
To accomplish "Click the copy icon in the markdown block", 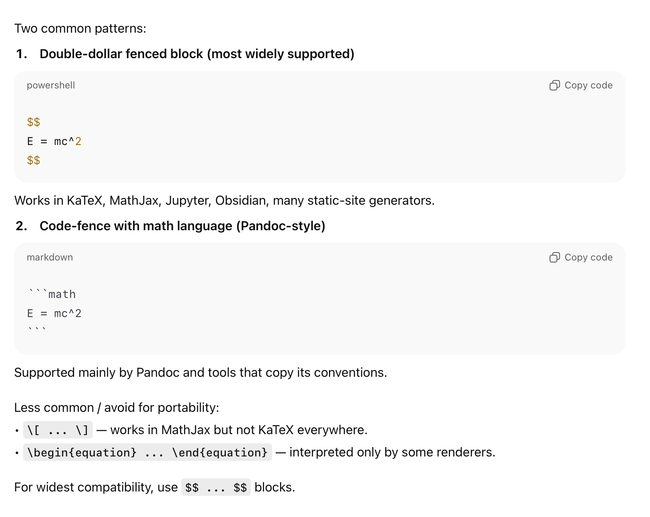I will click(x=554, y=258).
